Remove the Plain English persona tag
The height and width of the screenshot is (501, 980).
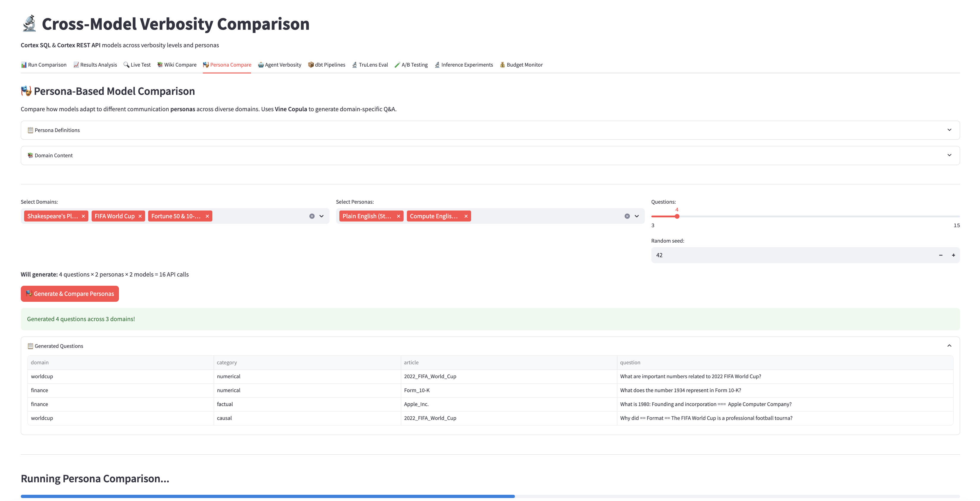click(398, 216)
